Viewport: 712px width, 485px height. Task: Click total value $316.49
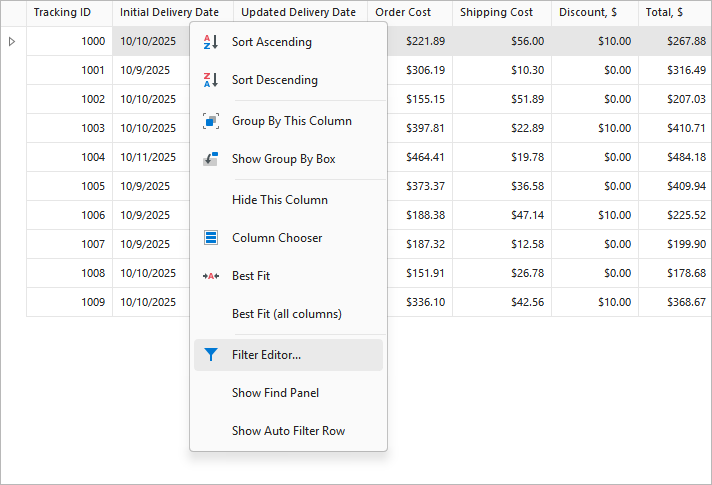675,70
